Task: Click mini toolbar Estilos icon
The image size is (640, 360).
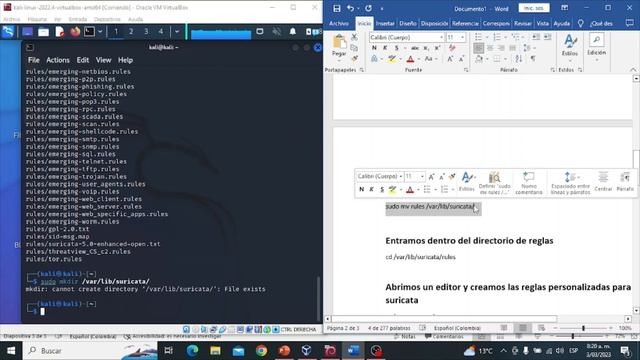Action: coord(467,182)
